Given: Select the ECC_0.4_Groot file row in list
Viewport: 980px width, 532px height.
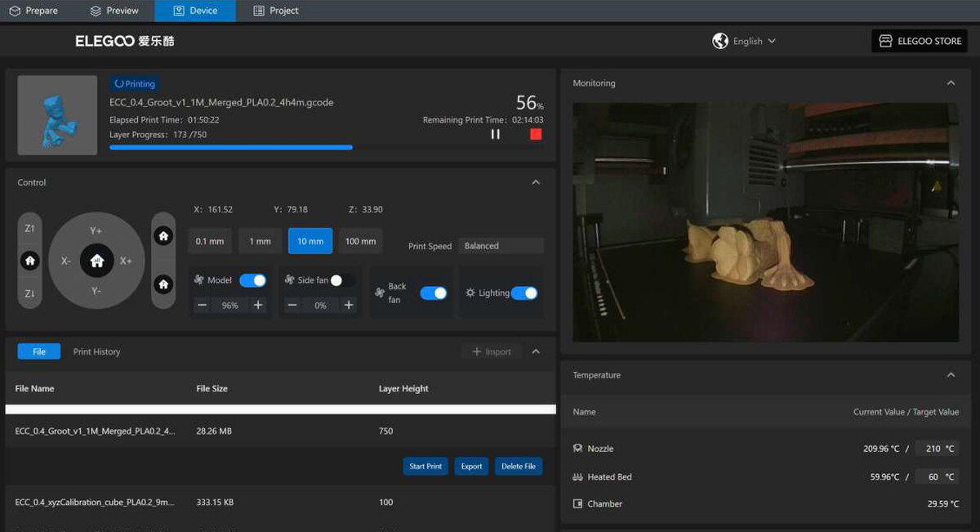Looking at the screenshot, I should (280, 431).
